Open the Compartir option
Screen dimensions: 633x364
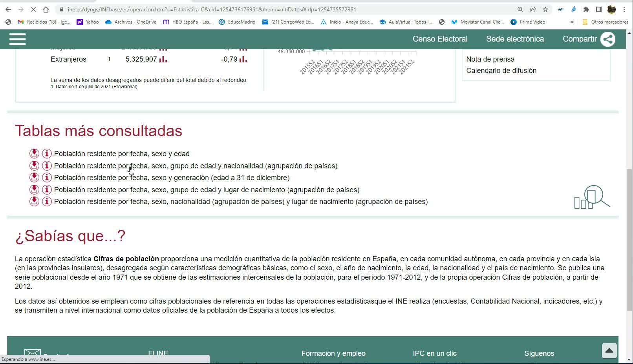[580, 39]
